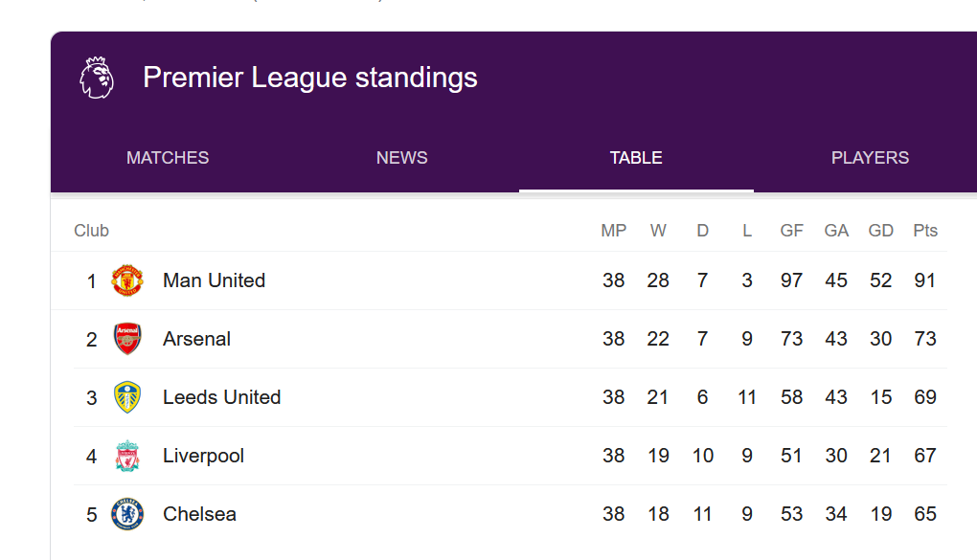Select the TABLE tab
The image size is (977, 560).
[636, 158]
